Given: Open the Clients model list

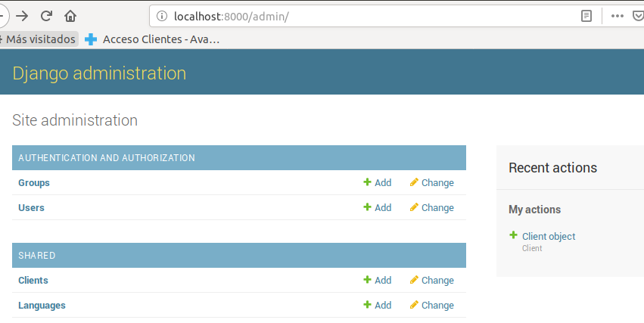Looking at the screenshot, I should pos(33,281).
